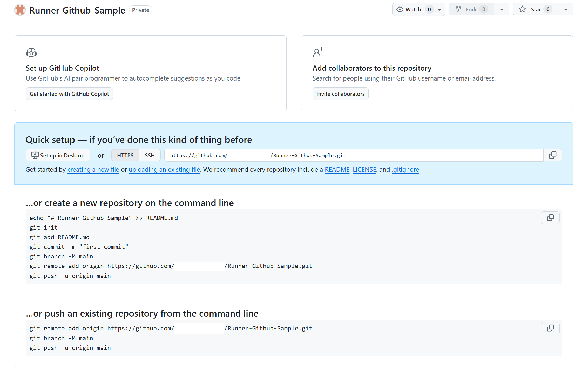588x375 pixels.
Task: Copy the repository HTTPS URL to clipboard
Action: pos(552,155)
